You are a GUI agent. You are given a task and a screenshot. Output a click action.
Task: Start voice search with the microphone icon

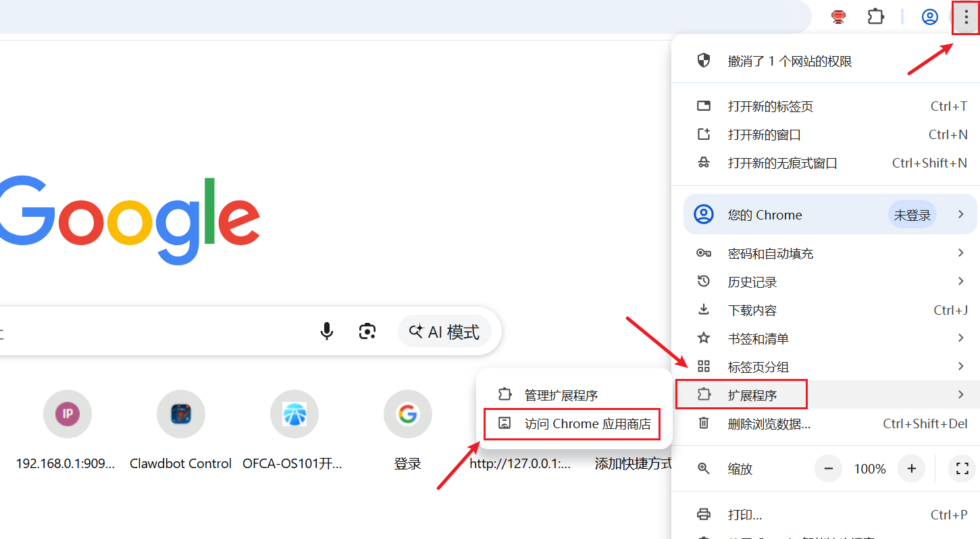[327, 331]
